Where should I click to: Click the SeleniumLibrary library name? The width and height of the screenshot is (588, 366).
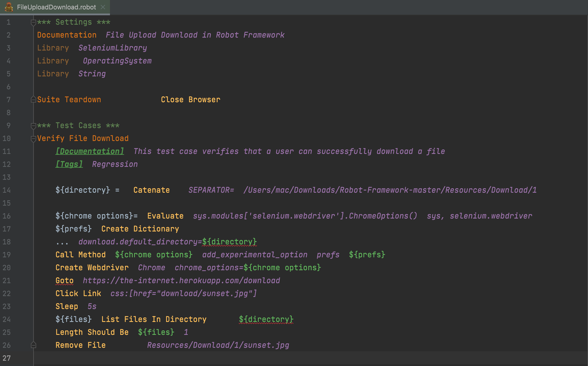pyautogui.click(x=112, y=48)
